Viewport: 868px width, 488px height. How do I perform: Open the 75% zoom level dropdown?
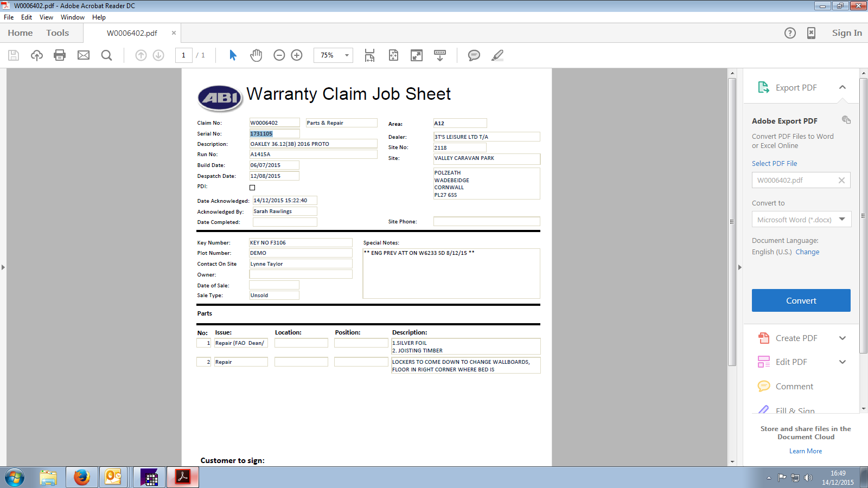[x=347, y=55]
